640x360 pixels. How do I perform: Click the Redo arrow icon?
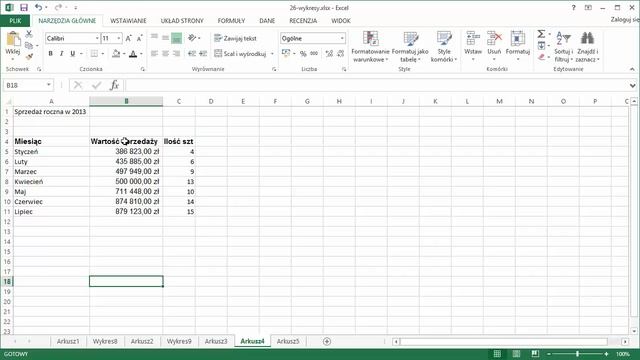click(x=58, y=7)
